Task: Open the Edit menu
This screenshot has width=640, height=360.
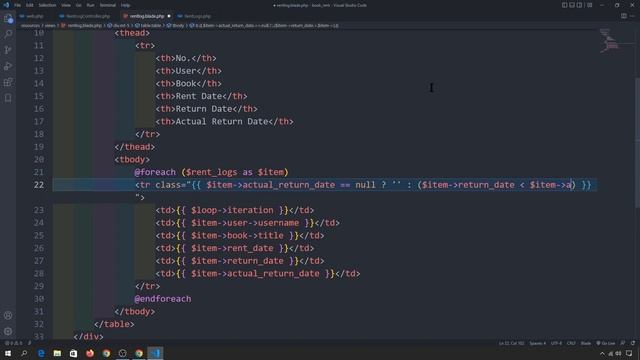Action: (x=30, y=5)
